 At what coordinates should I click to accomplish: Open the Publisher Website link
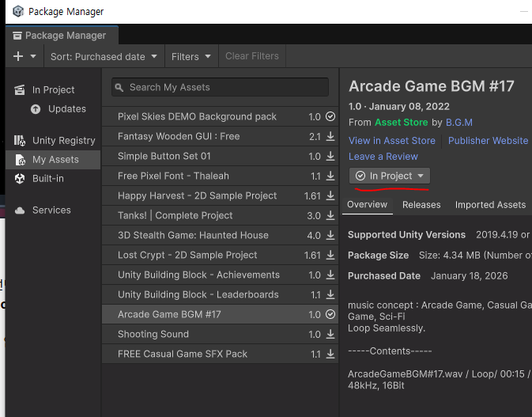[x=488, y=141]
